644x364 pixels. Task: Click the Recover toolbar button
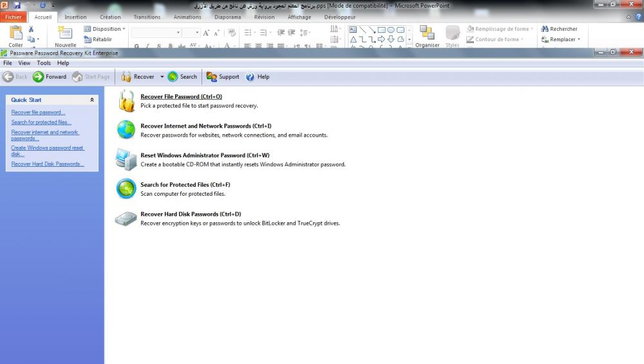click(138, 77)
